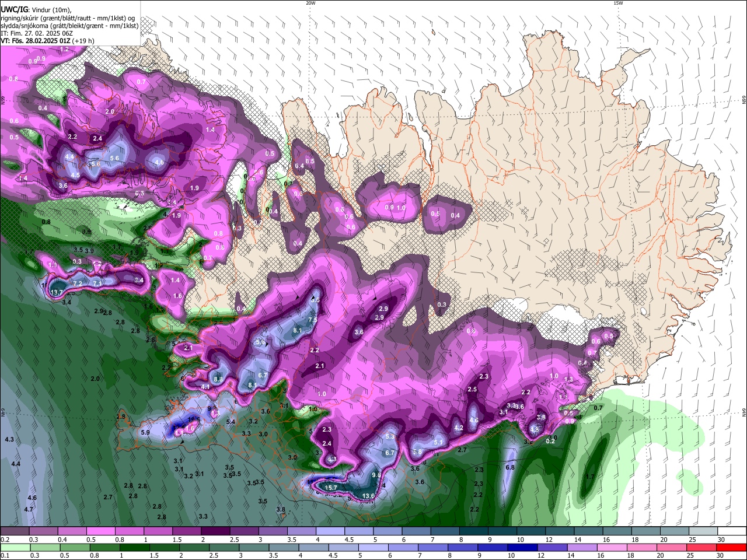Click the 20W longitude label

click(x=310, y=3)
